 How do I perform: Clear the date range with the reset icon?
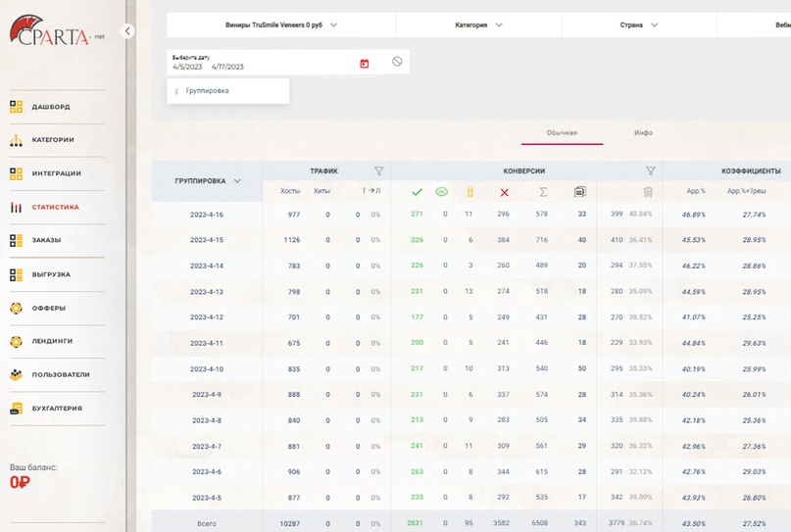[397, 62]
